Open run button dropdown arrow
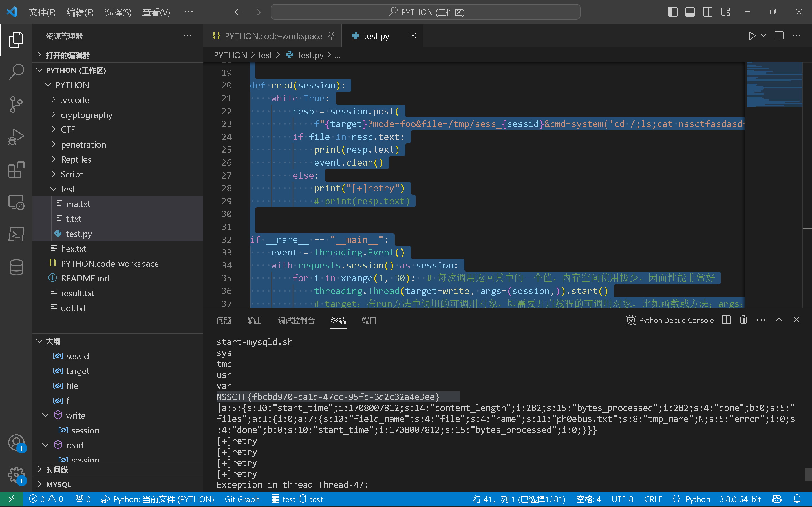The width and height of the screenshot is (812, 507). coord(763,35)
